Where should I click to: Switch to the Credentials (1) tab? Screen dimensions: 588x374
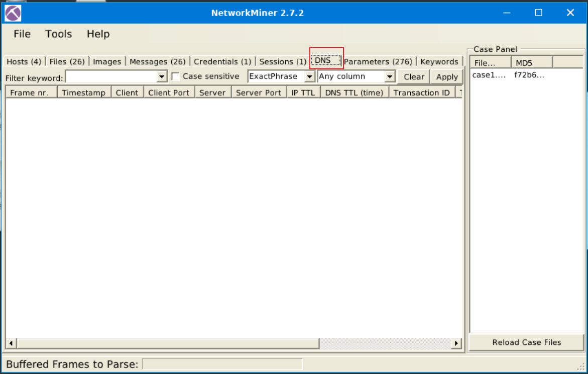pyautogui.click(x=222, y=62)
